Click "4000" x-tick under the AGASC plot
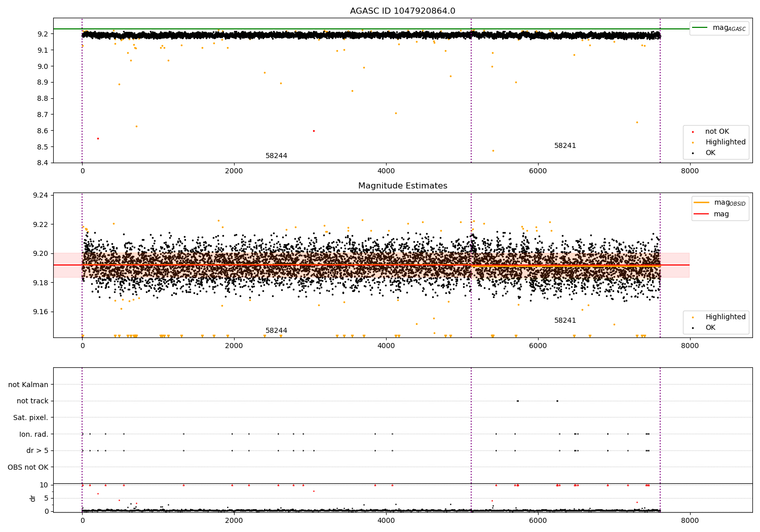 [x=386, y=171]
